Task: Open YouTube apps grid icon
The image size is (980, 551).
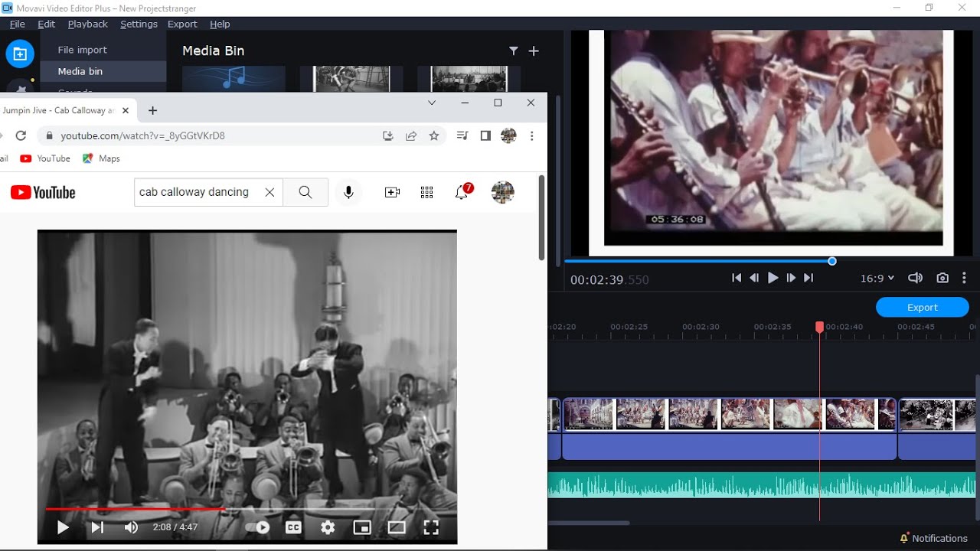Action: click(427, 192)
